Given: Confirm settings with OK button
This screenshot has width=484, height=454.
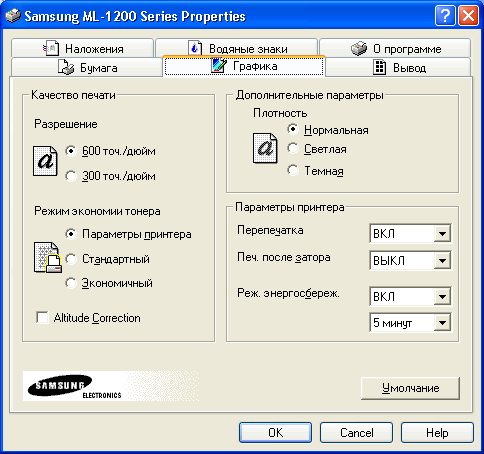Looking at the screenshot, I should pyautogui.click(x=275, y=433).
